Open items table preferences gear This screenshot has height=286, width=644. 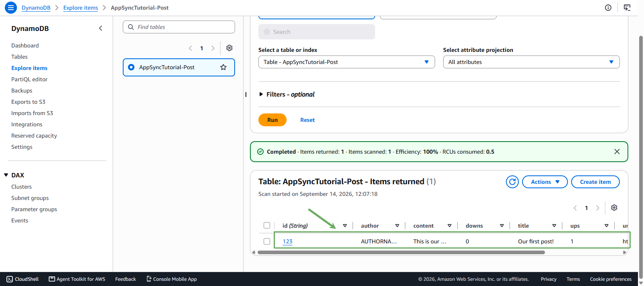(614, 208)
